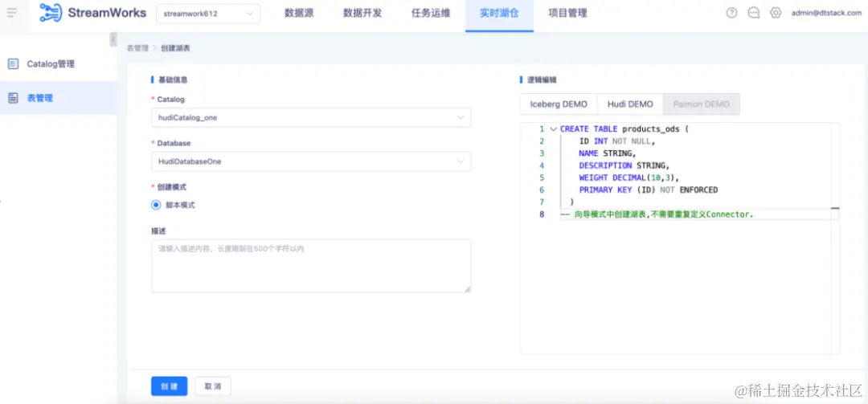Viewport: 868px width, 404px height.
Task: Open the 实时湖仓 menu
Action: coord(499,14)
